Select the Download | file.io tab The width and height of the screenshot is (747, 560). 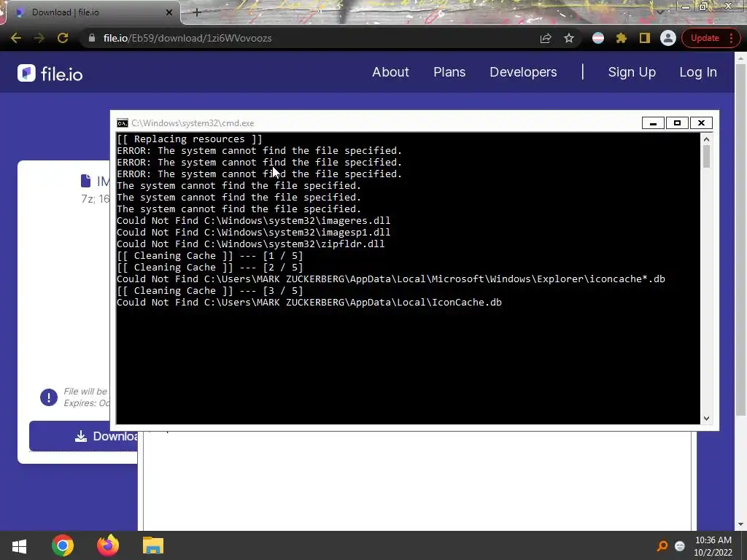point(93,12)
